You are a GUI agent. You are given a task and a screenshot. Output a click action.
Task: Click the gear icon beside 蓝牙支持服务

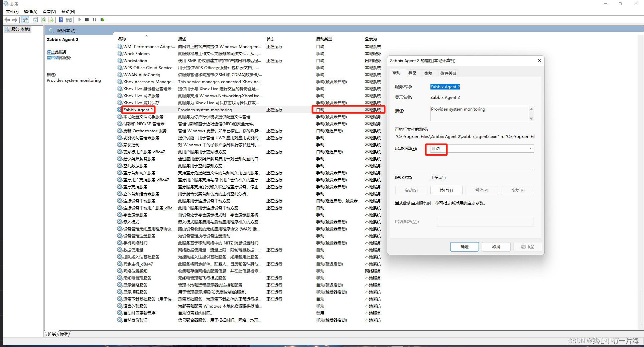[x=120, y=187]
